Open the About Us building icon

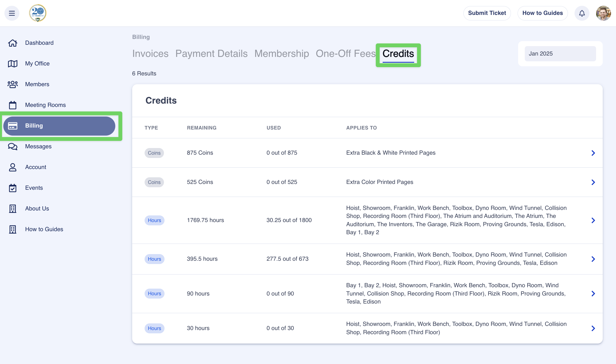[x=13, y=209]
